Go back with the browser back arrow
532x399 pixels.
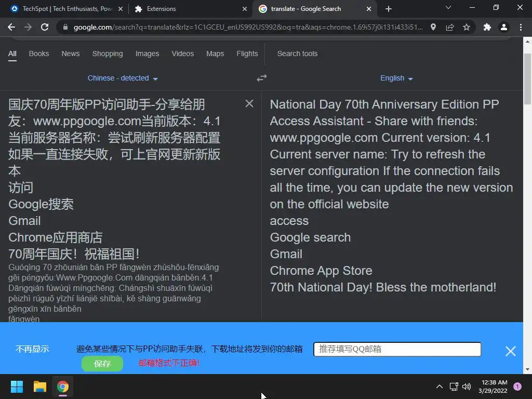(11, 27)
